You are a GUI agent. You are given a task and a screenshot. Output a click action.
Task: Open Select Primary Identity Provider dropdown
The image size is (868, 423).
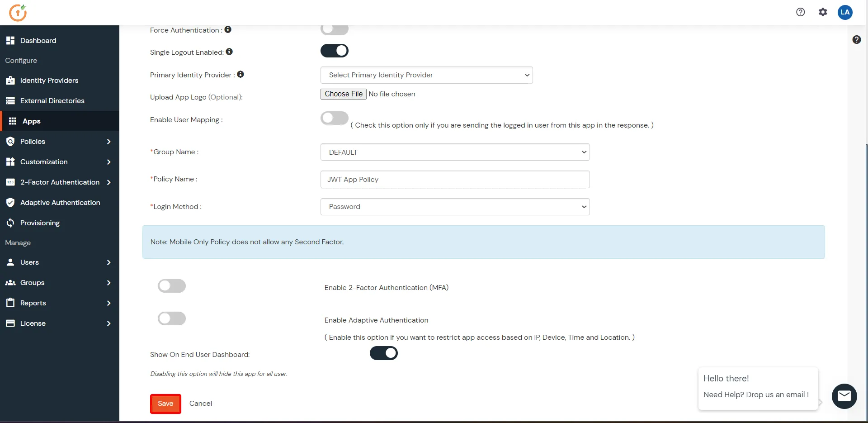click(427, 75)
